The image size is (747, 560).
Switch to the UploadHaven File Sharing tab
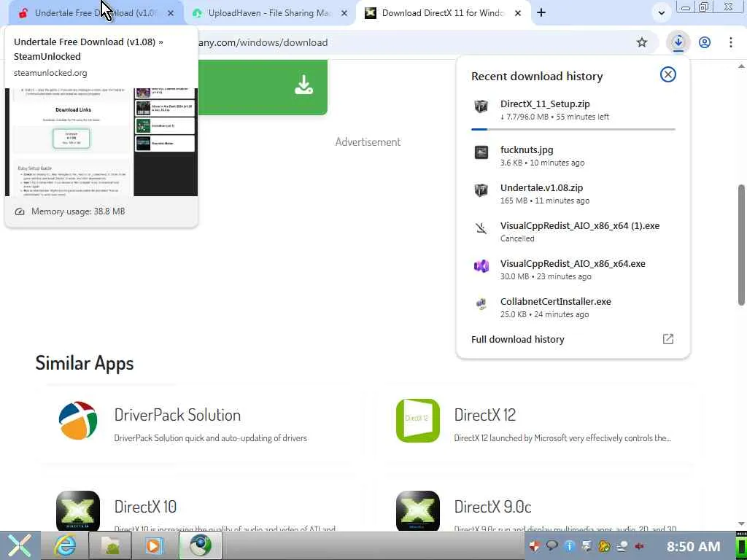coord(269,13)
